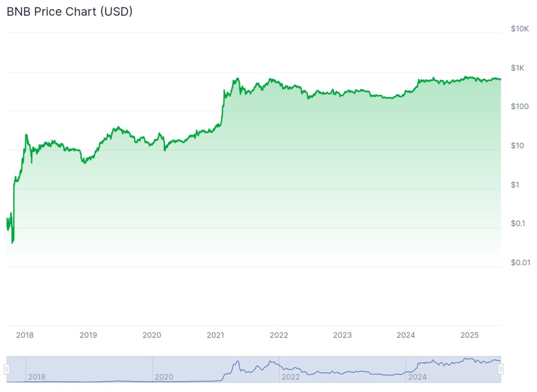Select the 2018 x-axis label
This screenshot has height=392, width=537.
click(24, 335)
